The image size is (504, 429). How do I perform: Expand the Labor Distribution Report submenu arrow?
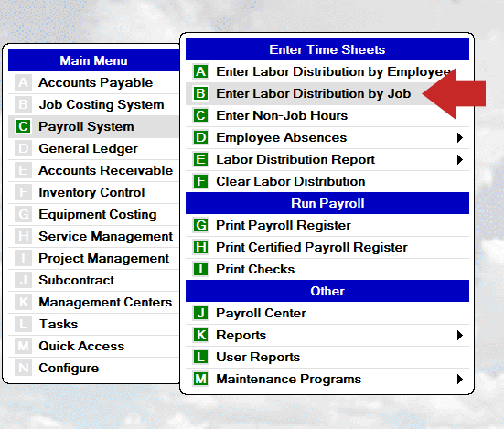tap(460, 159)
